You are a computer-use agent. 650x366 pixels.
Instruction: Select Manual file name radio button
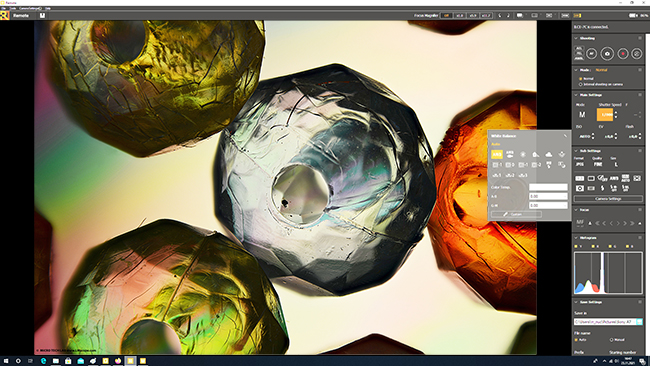(611, 340)
